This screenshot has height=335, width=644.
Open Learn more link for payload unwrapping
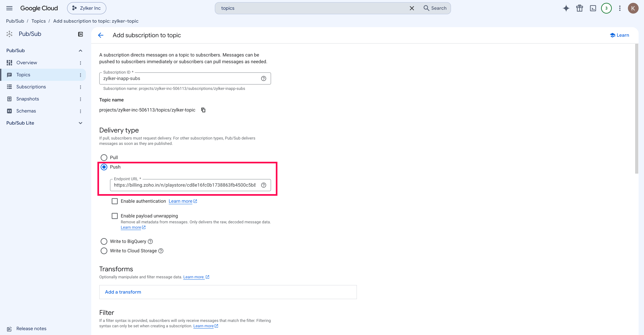[133, 228]
